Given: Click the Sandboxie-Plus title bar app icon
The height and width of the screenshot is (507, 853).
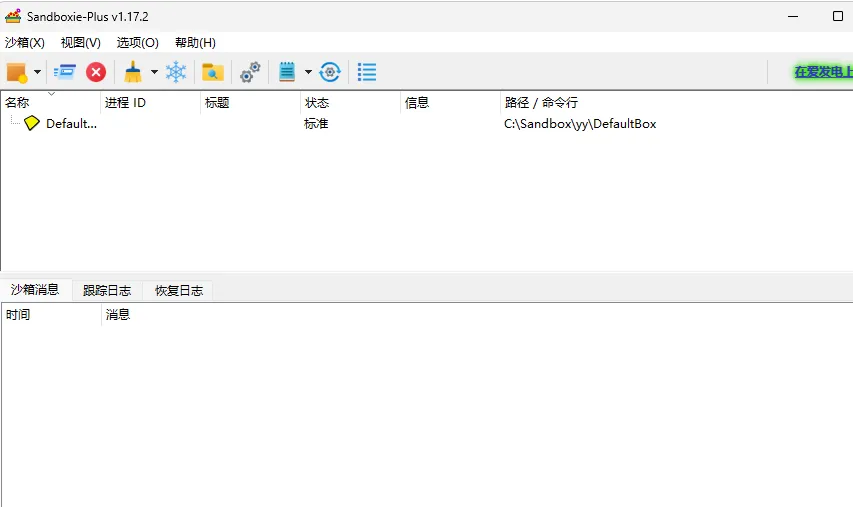Looking at the screenshot, I should point(13,16).
